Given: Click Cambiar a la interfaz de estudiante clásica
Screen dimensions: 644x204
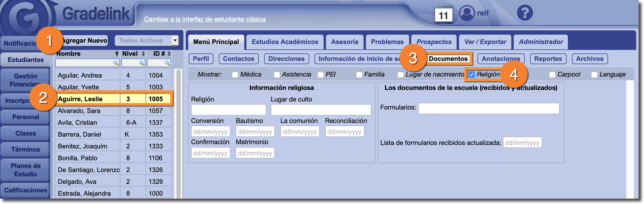Looking at the screenshot, I should click(205, 19).
